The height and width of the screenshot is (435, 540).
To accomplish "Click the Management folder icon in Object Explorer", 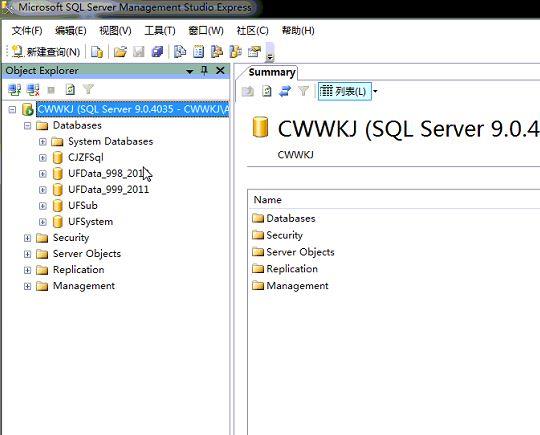I will 42,286.
